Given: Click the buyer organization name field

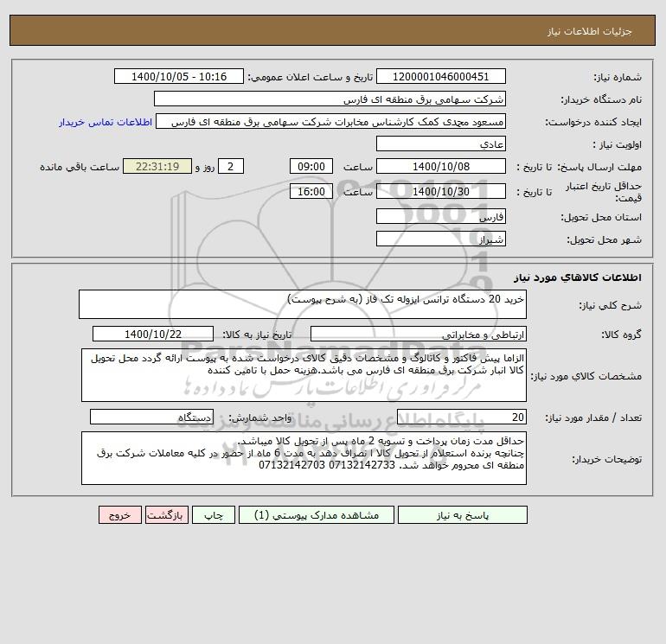Looking at the screenshot, I should [330, 99].
